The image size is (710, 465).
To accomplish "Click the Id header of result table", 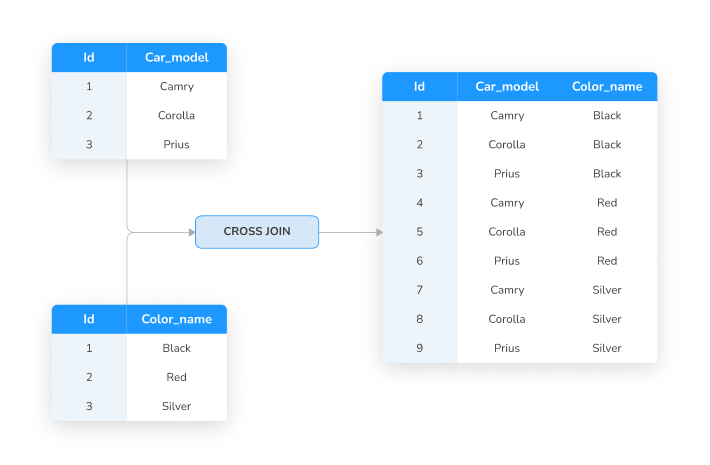I will point(419,86).
